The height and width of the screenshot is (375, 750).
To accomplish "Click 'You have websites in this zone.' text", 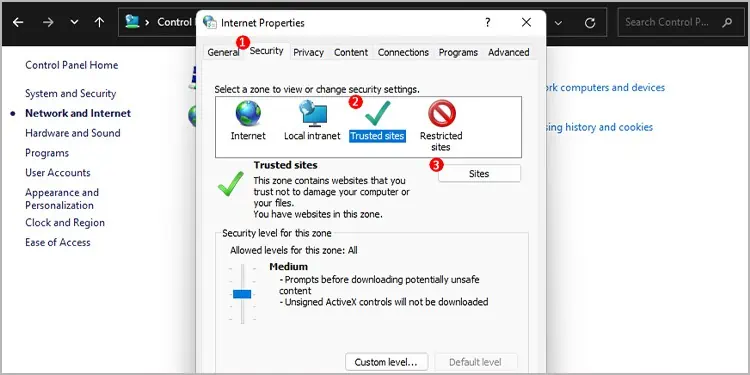I will pos(318,214).
